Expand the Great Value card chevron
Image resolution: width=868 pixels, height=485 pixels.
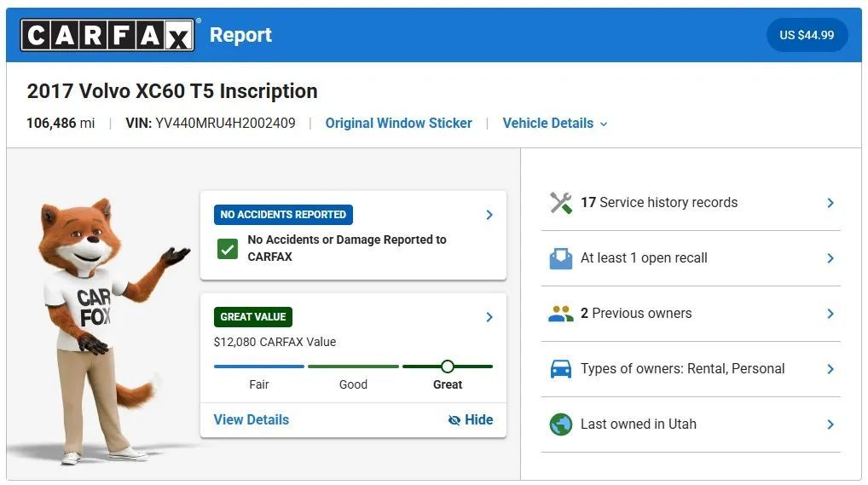point(489,317)
